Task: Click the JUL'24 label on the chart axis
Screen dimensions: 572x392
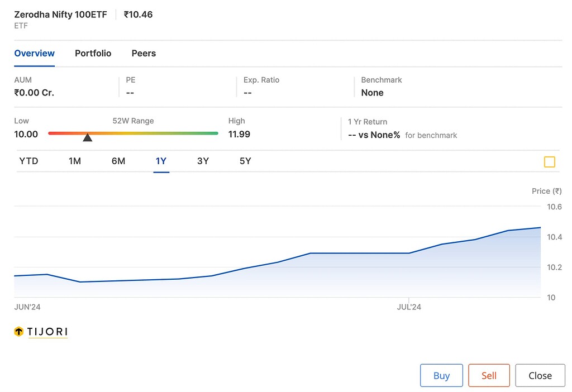Action: click(x=408, y=307)
